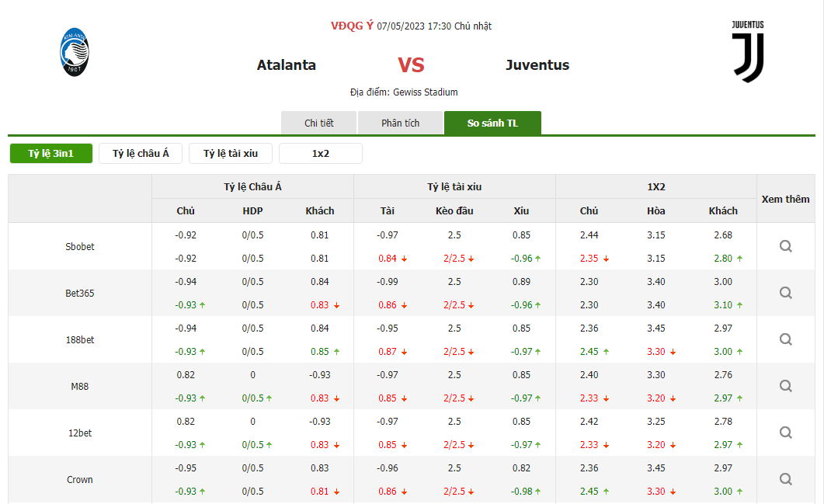Viewport: 824px width, 504px height.
Task: Click Bet365 opening Xỉu odds 0.89
Action: [x=521, y=282]
